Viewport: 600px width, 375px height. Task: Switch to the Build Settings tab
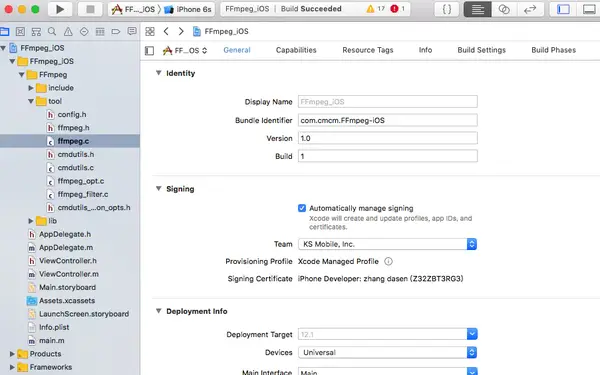[481, 50]
